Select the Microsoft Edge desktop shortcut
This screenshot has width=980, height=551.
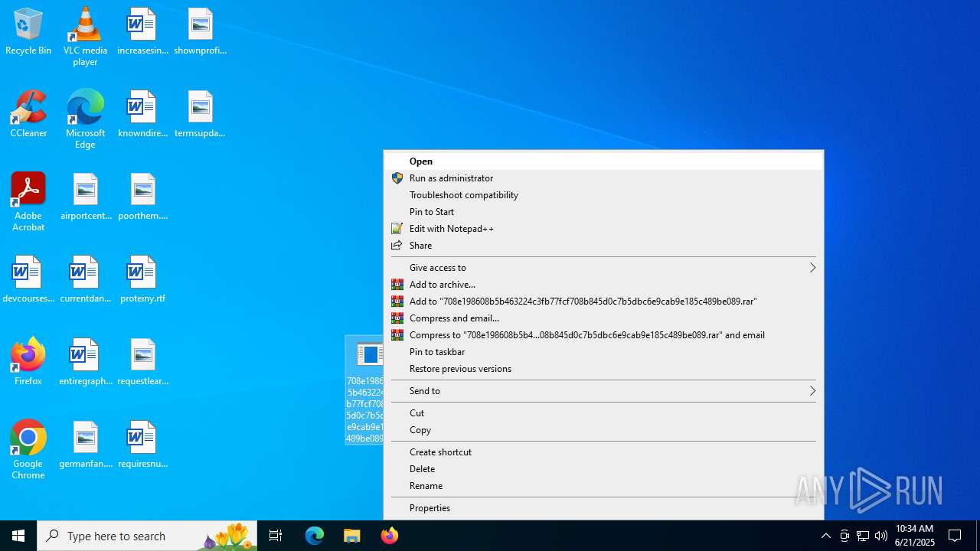tap(85, 119)
